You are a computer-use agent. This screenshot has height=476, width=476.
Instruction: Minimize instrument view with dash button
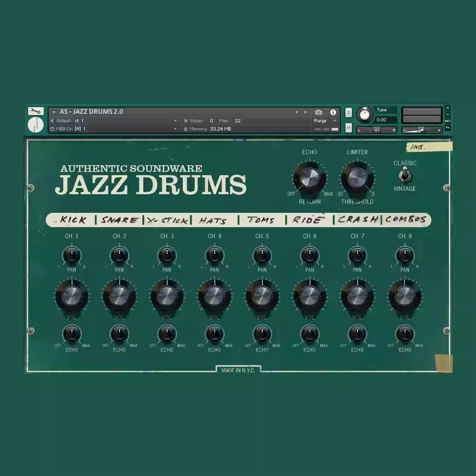coord(447,114)
